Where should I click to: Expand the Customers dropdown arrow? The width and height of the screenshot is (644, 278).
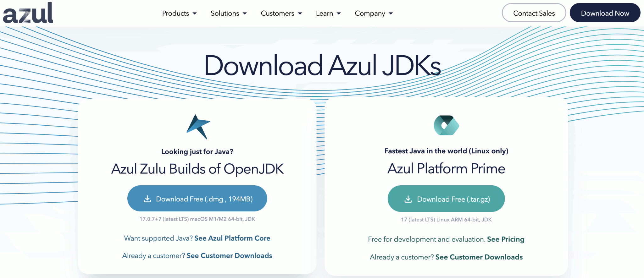tap(300, 14)
